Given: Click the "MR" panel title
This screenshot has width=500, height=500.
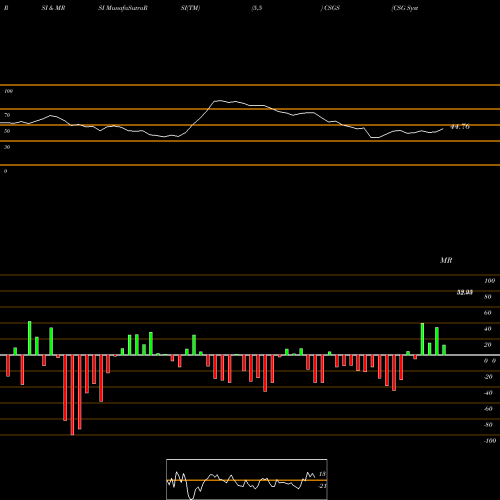Looking at the screenshot, I should pos(446,260).
